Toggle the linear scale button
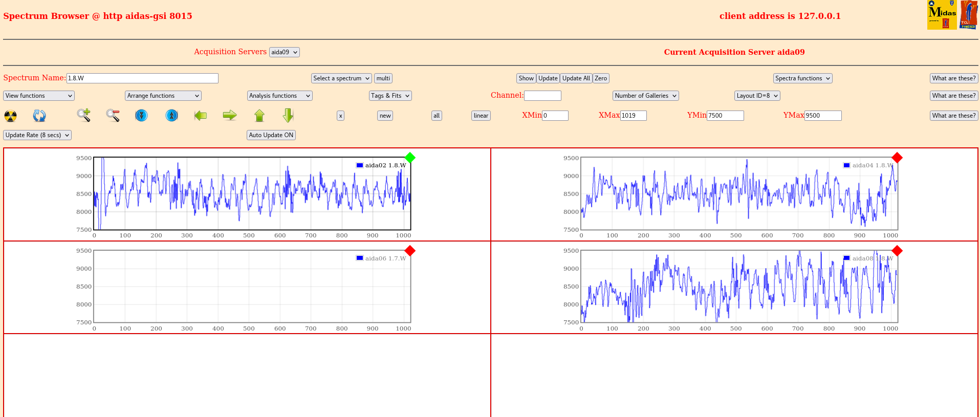The height and width of the screenshot is (417, 980). tap(481, 116)
